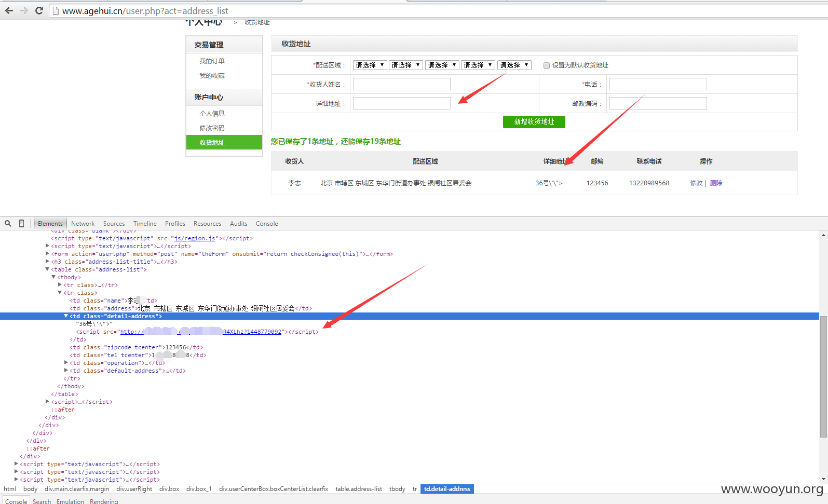Collapse the tbody node
This screenshot has width=828, height=504.
point(53,277)
